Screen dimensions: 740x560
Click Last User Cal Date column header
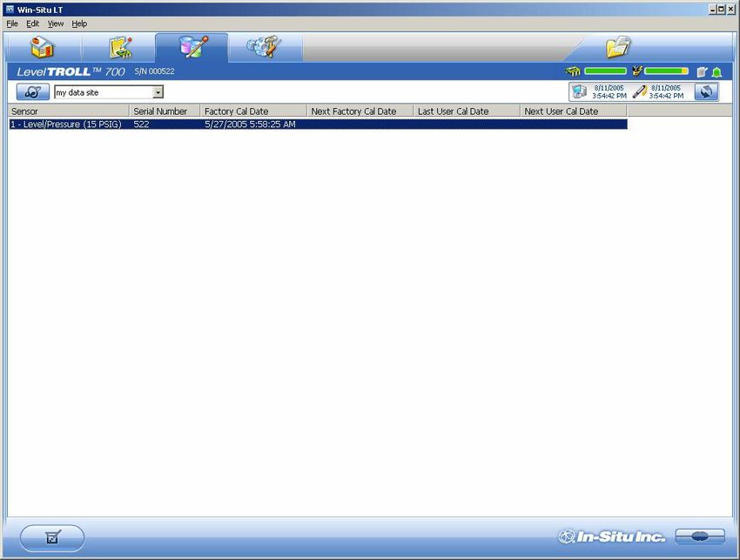(467, 111)
